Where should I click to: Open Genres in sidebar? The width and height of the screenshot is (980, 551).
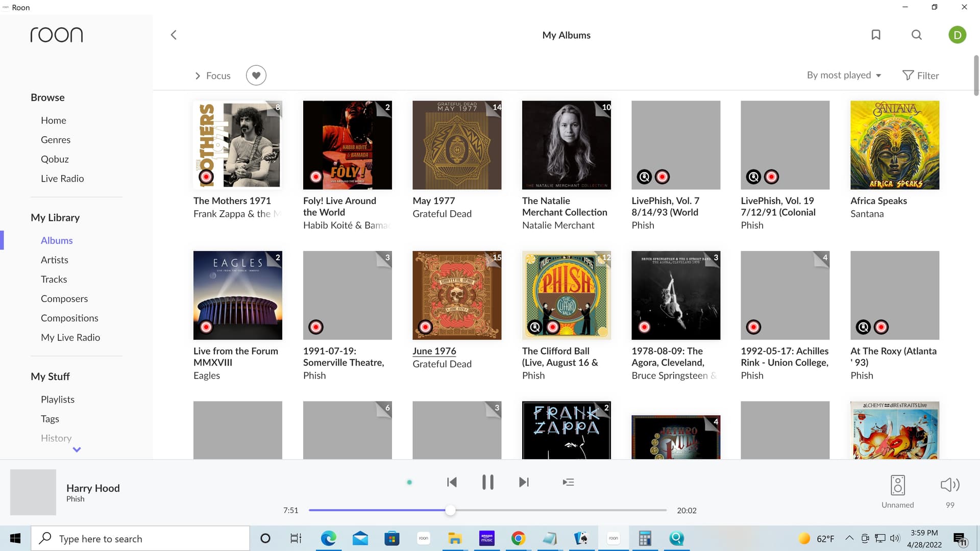point(56,140)
